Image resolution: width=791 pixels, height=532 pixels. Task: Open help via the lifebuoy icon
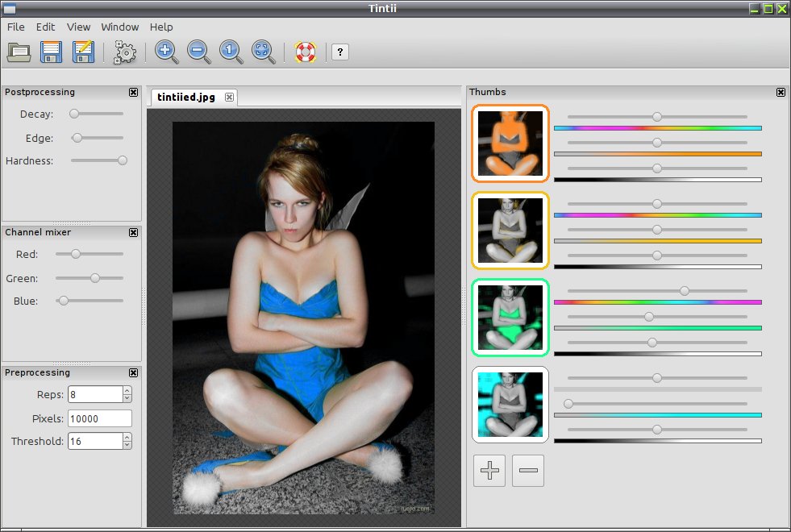click(x=306, y=52)
